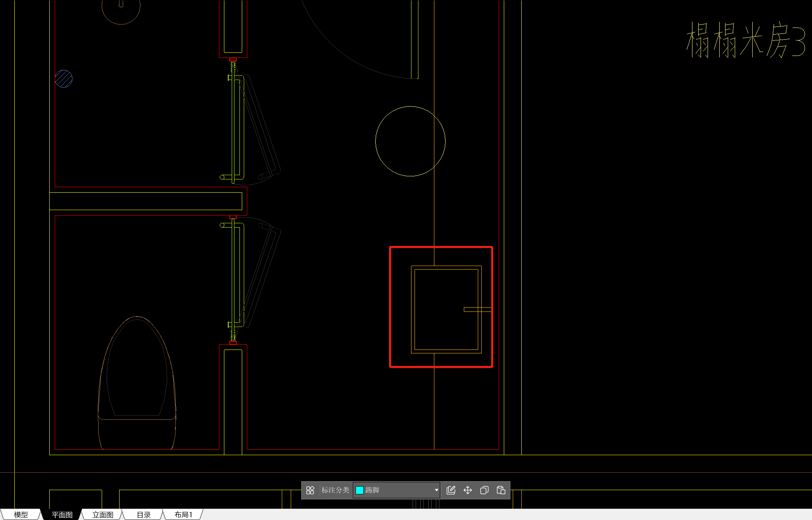Go to the 目录 tab

click(x=144, y=515)
